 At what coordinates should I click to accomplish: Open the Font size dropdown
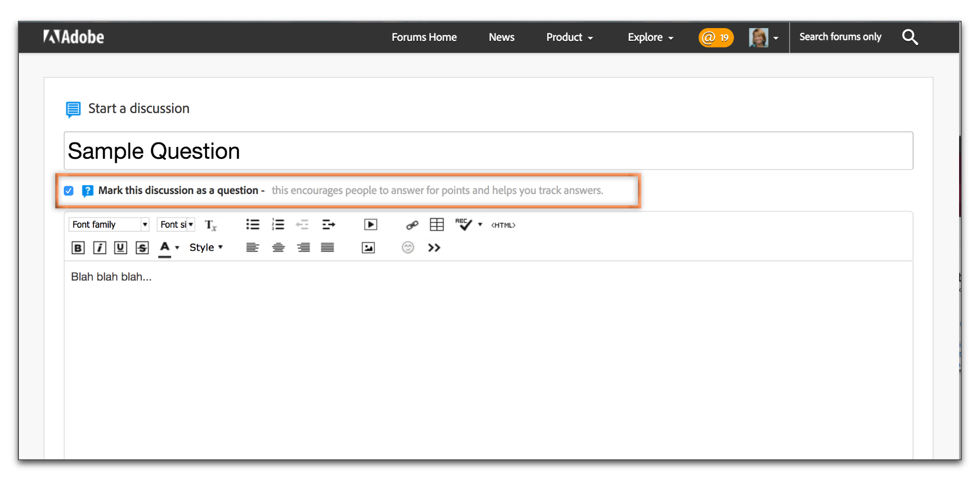[176, 224]
